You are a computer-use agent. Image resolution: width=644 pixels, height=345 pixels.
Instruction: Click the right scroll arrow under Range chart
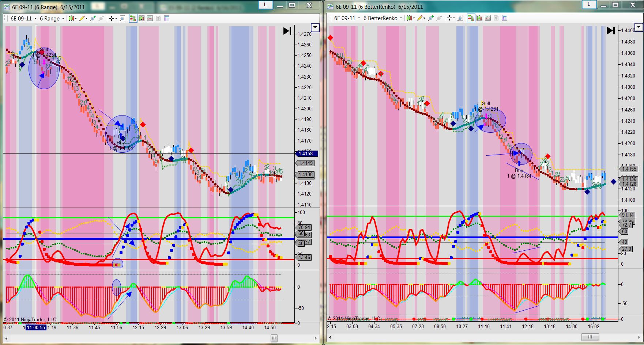316,339
